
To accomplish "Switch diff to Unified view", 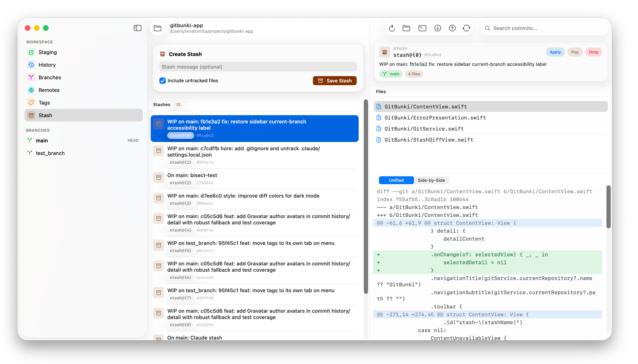I will (396, 180).
